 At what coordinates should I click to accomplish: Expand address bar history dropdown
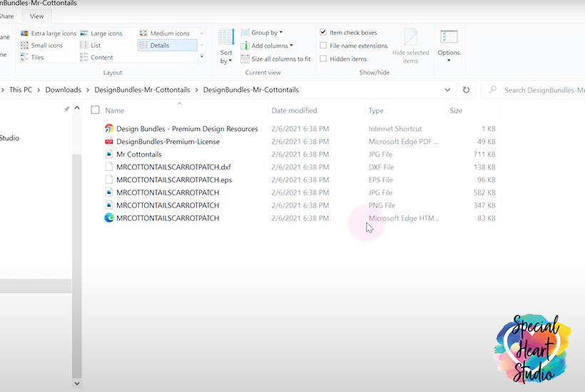coord(447,90)
